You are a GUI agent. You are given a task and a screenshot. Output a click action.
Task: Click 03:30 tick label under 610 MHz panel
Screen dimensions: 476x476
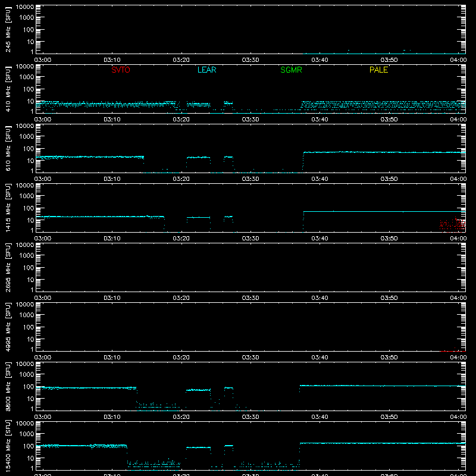click(x=250, y=179)
